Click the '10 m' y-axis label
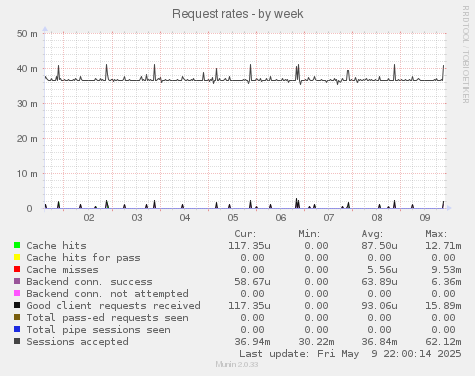The width and height of the screenshot is (475, 376). pyautogui.click(x=27, y=174)
